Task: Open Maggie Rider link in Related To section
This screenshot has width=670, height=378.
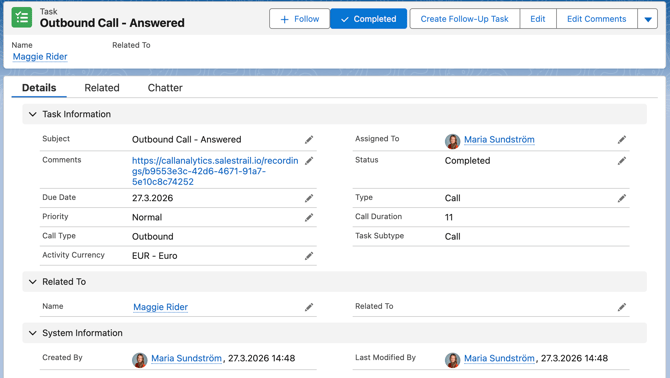Action: pos(160,307)
